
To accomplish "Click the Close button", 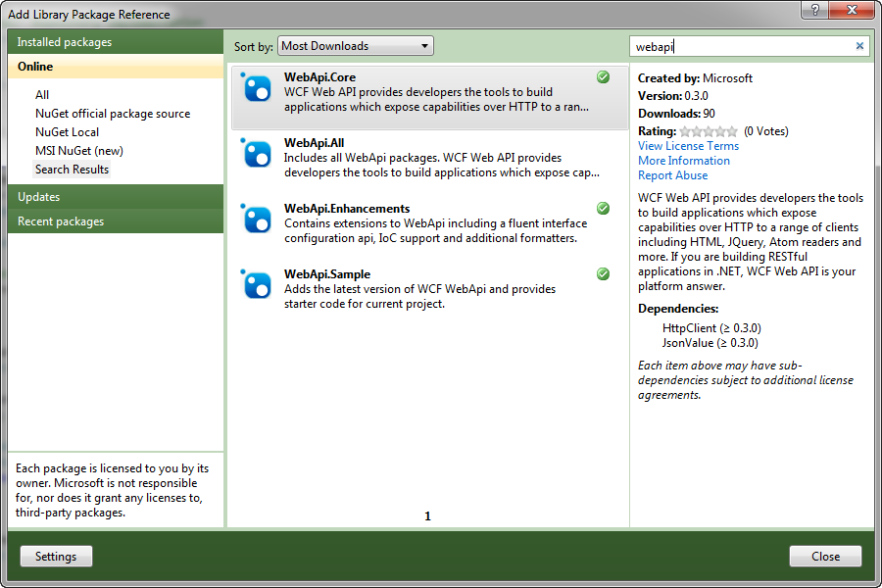I will pyautogui.click(x=825, y=557).
